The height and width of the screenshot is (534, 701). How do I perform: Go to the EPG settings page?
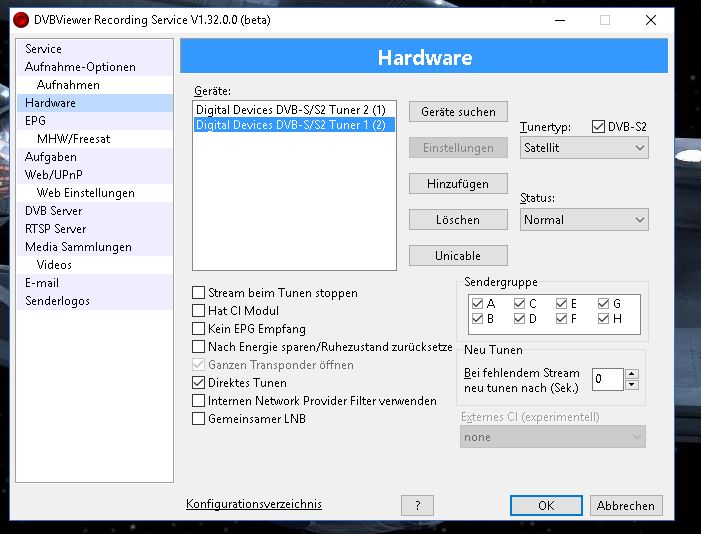[x=95, y=121]
